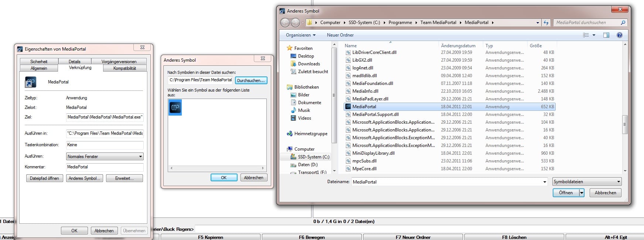Switch to the Sicherheit tab
Image resolution: width=644 pixels, height=240 pixels.
[39, 62]
